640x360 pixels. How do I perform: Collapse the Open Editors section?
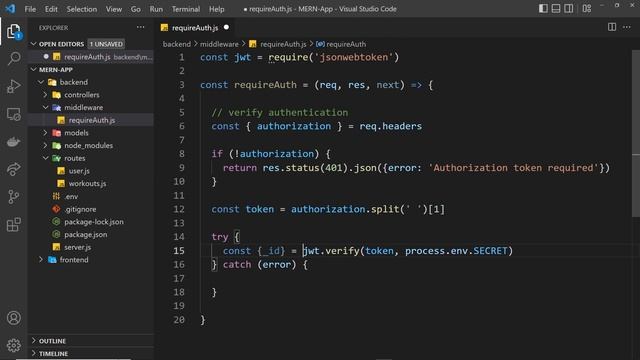pyautogui.click(x=34, y=44)
